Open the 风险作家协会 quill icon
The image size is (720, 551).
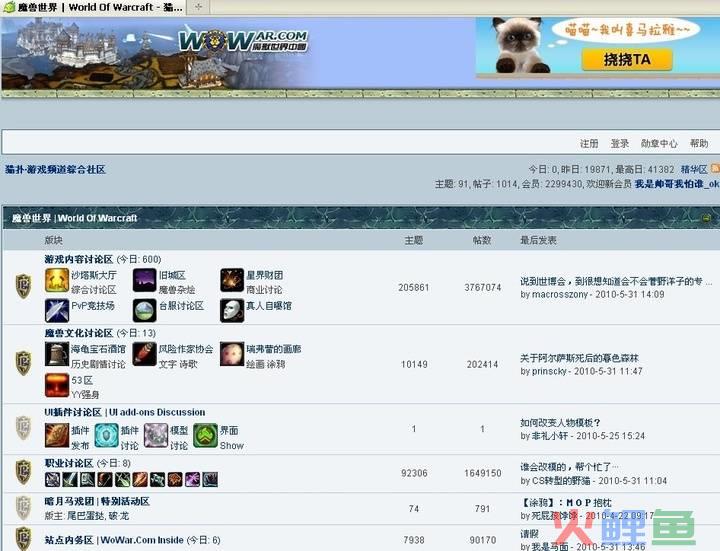coord(144,354)
